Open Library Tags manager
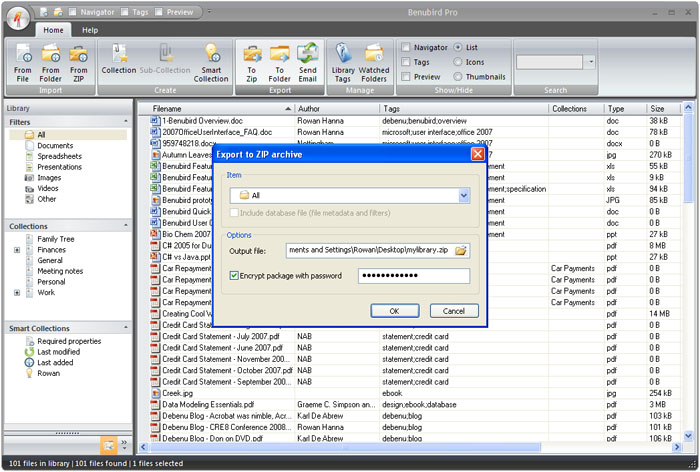 click(x=343, y=63)
